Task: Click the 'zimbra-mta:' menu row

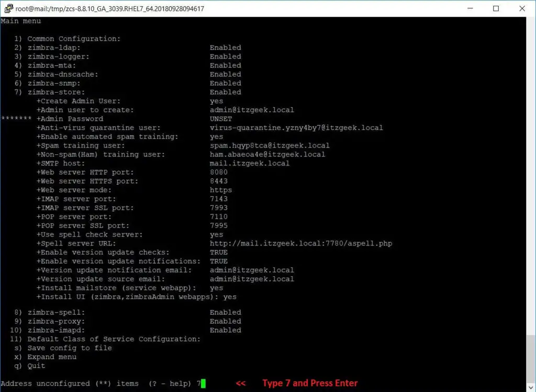Action: click(x=128, y=65)
